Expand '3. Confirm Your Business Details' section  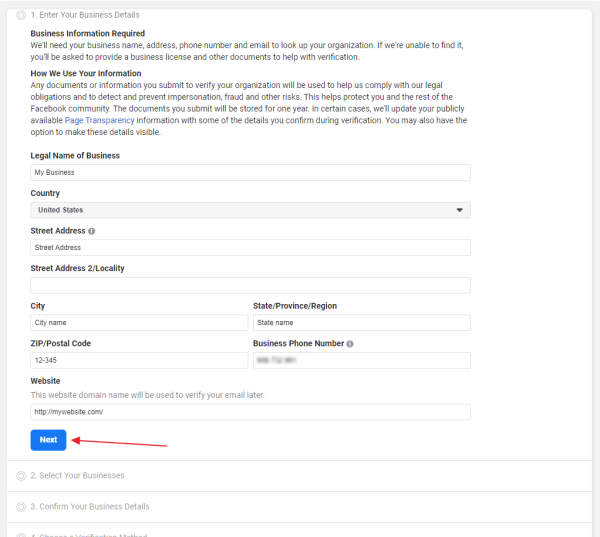pos(299,507)
